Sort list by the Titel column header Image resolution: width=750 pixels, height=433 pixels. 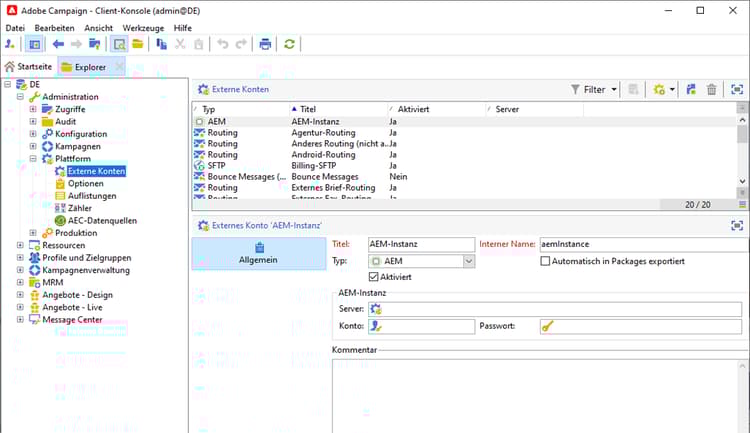(338, 109)
